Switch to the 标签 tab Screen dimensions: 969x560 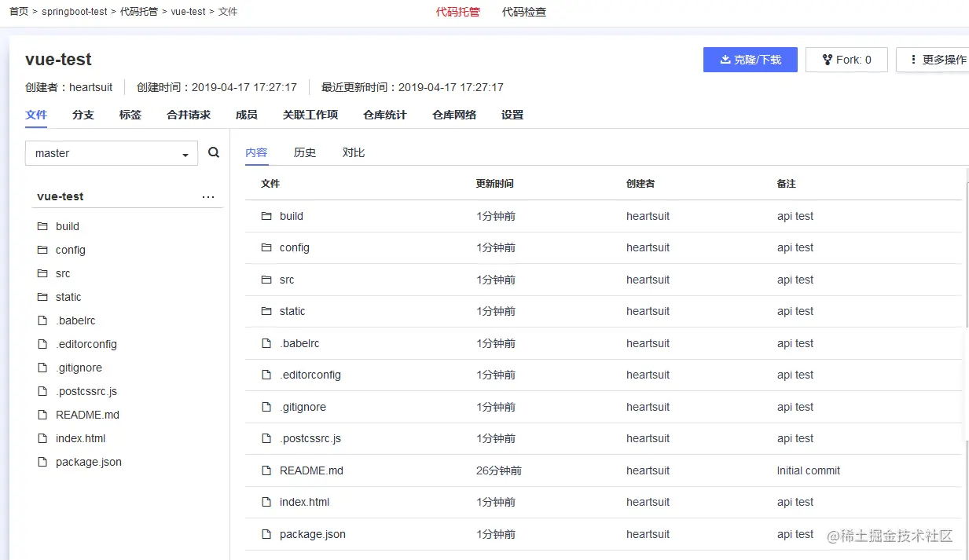(130, 115)
